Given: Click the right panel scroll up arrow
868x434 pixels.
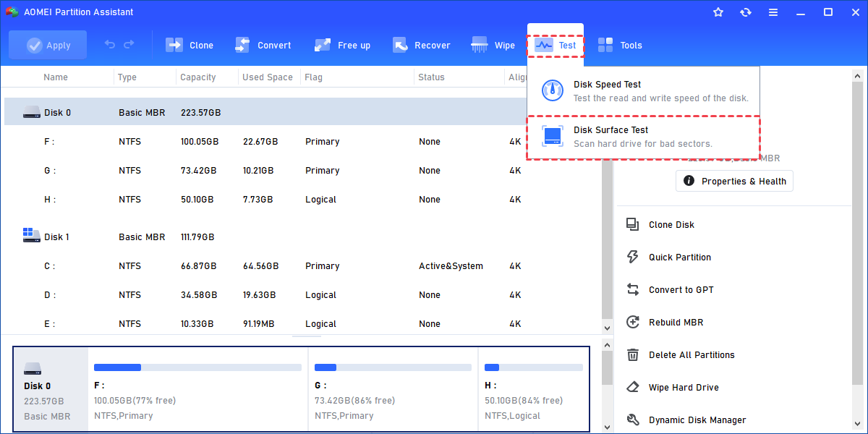Looking at the screenshot, I should pyautogui.click(x=857, y=75).
